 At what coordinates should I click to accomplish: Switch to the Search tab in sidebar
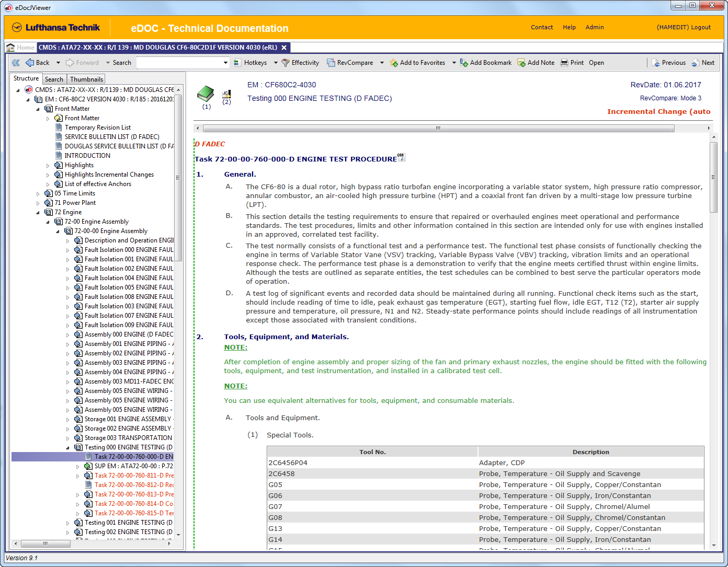(54, 79)
